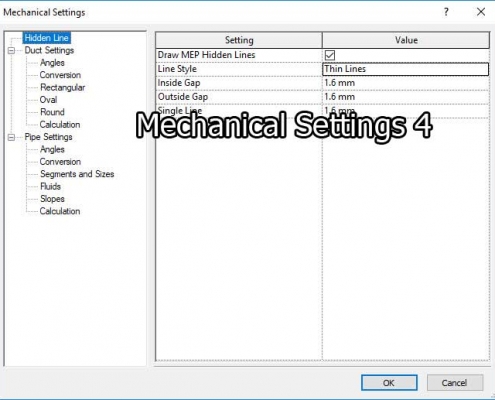
Task: Close the Mechanical Settings dialog
Action: [x=481, y=12]
